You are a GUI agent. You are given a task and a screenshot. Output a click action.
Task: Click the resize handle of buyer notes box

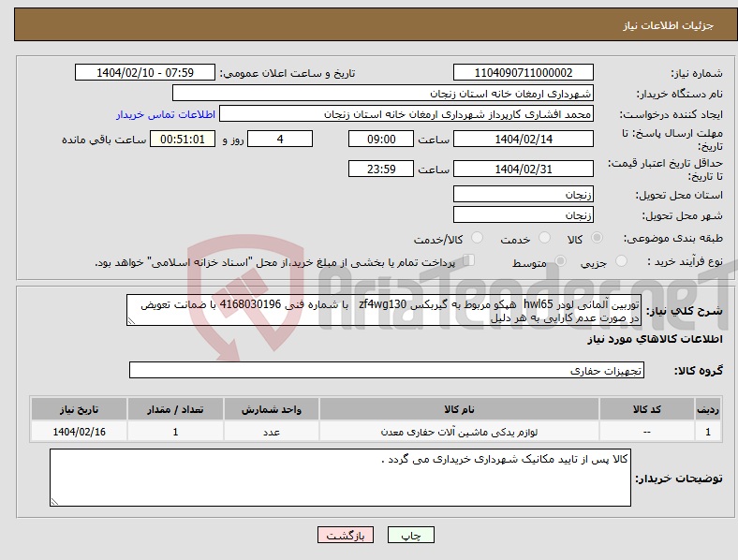[x=54, y=502]
